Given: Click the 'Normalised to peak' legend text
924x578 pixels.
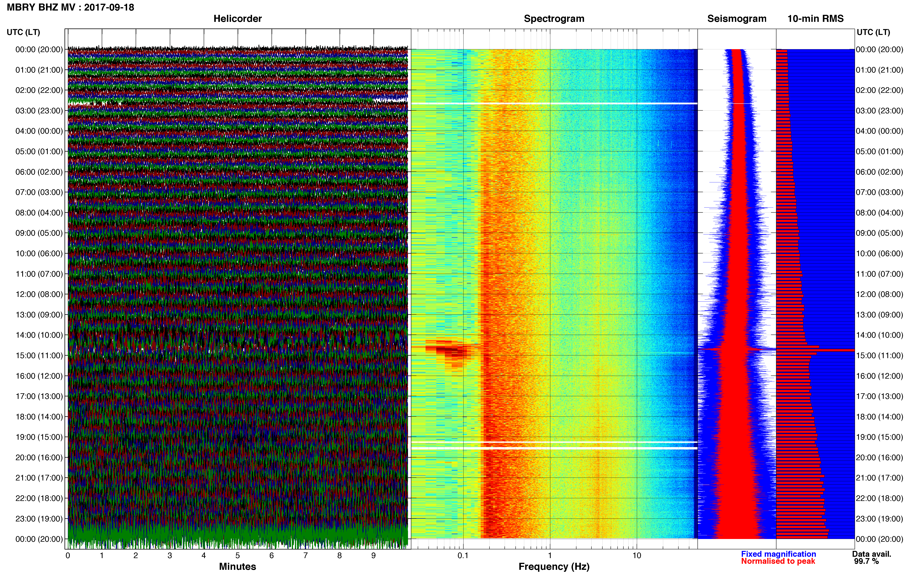Looking at the screenshot, I should point(778,561).
